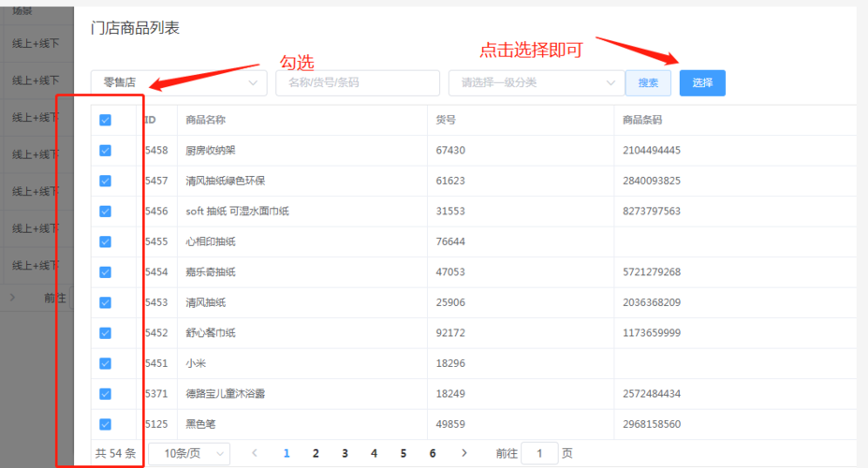Viewport: 868px width, 468px height.
Task: Open the 请选择一级分类 category dropdown
Action: (x=537, y=83)
